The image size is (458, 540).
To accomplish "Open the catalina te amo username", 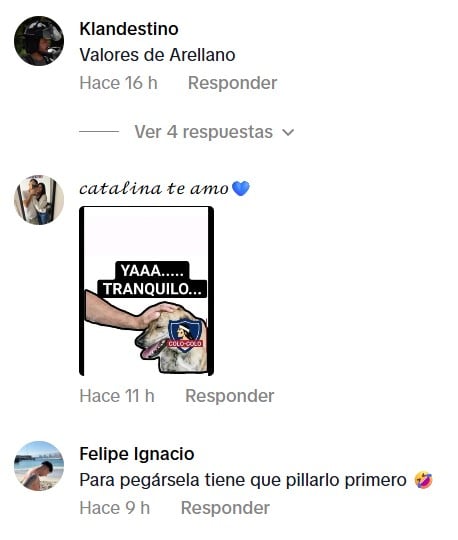I will click(x=154, y=188).
